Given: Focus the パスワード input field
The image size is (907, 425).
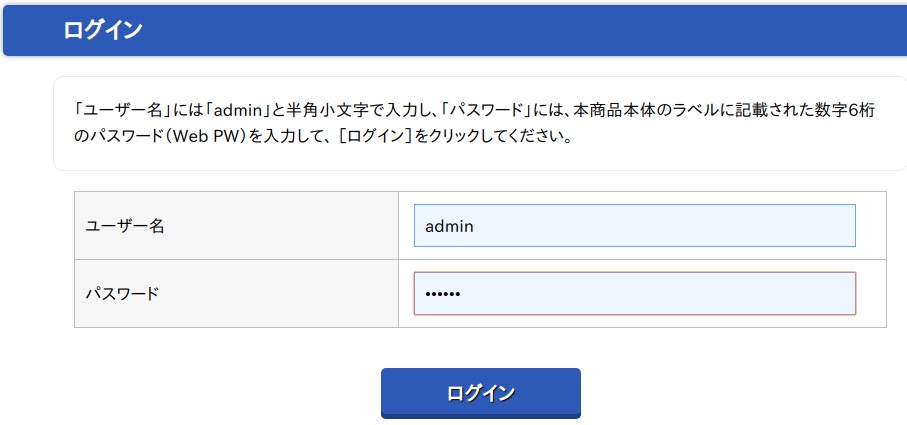Looking at the screenshot, I should point(634,293).
